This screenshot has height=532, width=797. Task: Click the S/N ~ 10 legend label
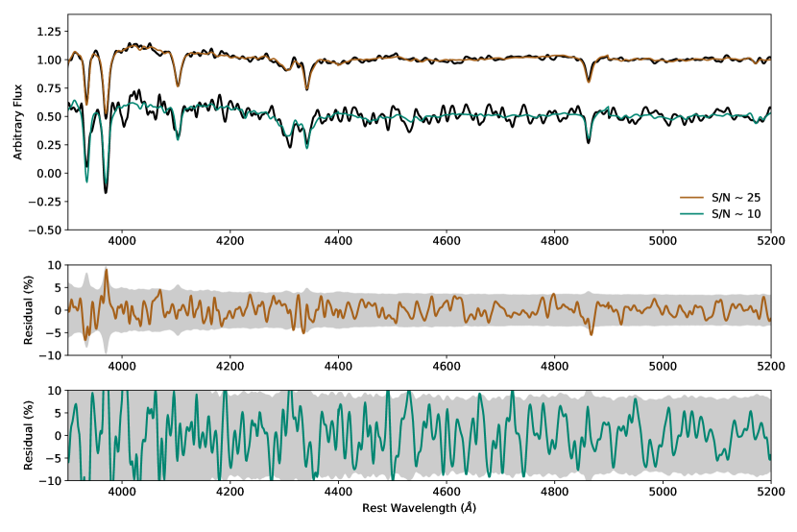pos(736,214)
